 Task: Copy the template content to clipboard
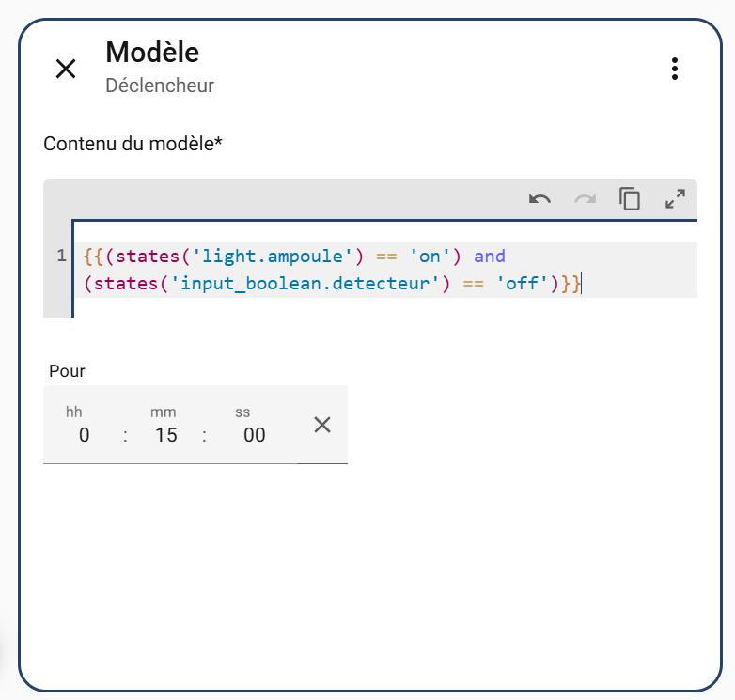tap(630, 199)
